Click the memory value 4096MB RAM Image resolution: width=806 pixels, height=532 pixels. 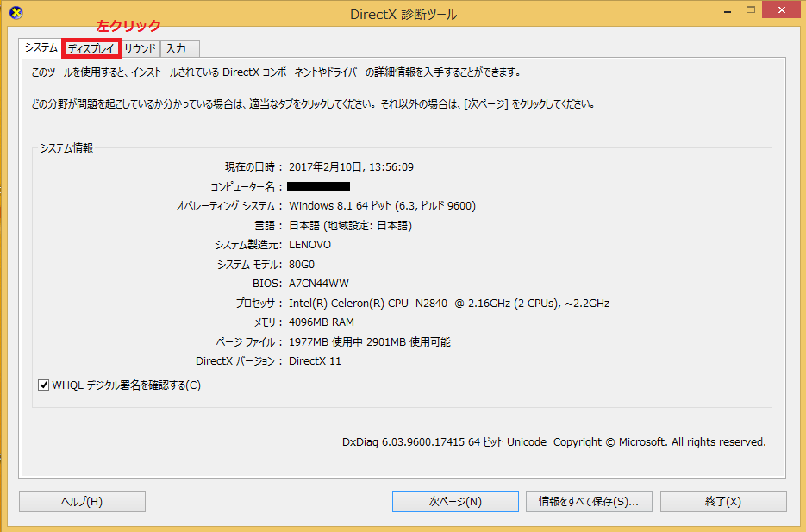(x=322, y=322)
